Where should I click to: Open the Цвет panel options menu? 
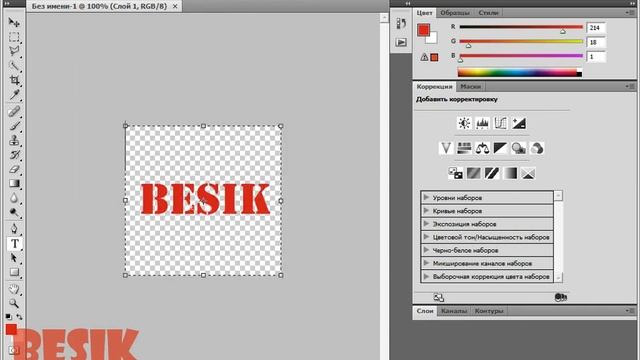tap(630, 13)
